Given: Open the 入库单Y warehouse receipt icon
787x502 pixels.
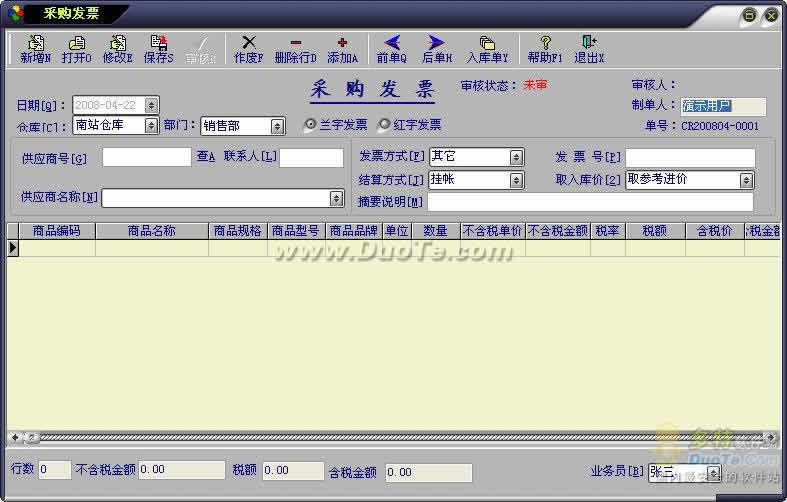Looking at the screenshot, I should (487, 50).
